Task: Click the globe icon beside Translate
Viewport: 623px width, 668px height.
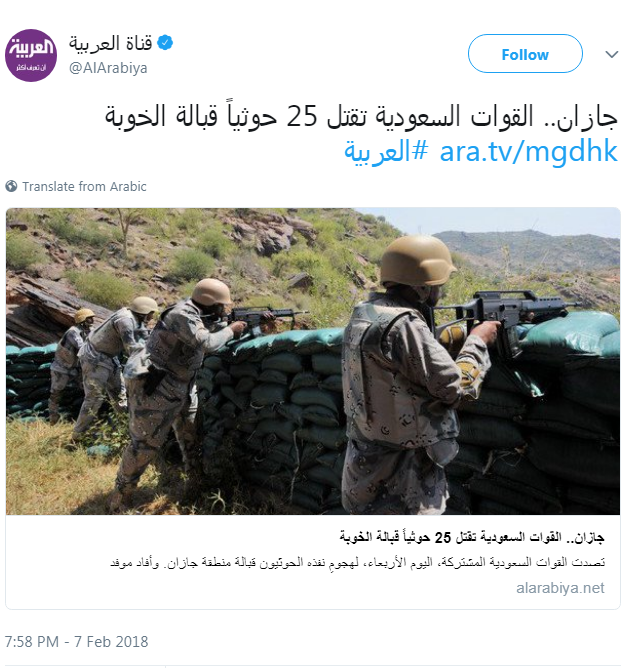Action: pos(11,186)
